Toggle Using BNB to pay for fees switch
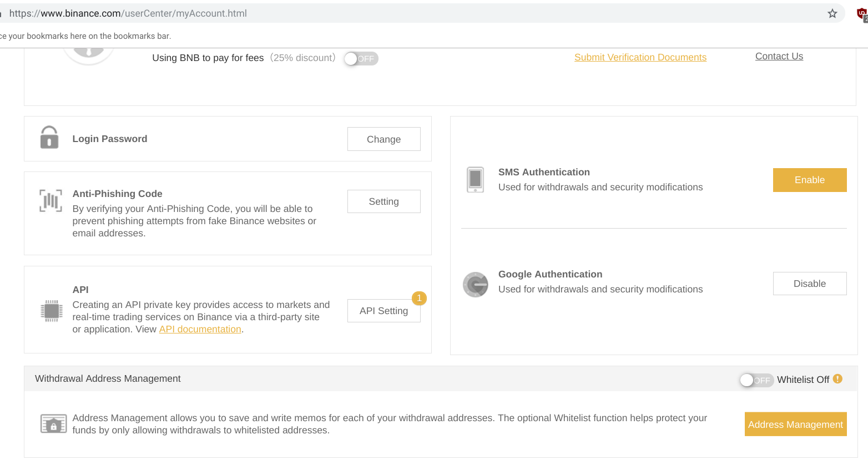The image size is (868, 460). [x=361, y=59]
